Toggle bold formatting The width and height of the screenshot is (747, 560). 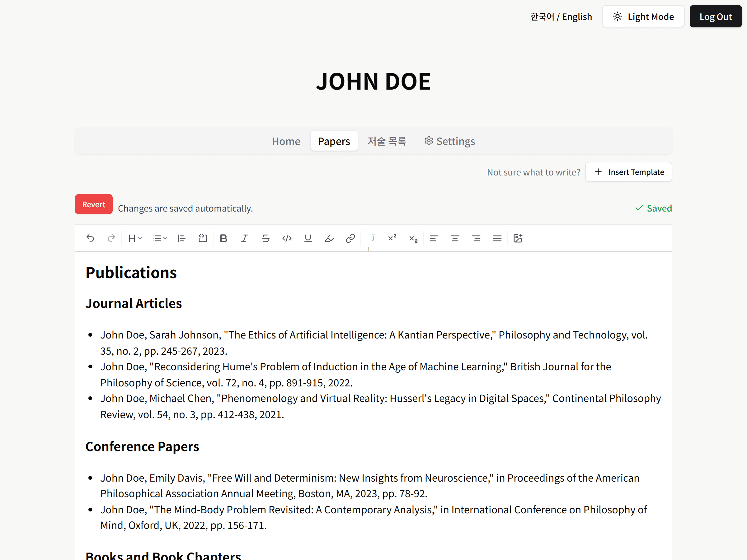[x=223, y=238]
